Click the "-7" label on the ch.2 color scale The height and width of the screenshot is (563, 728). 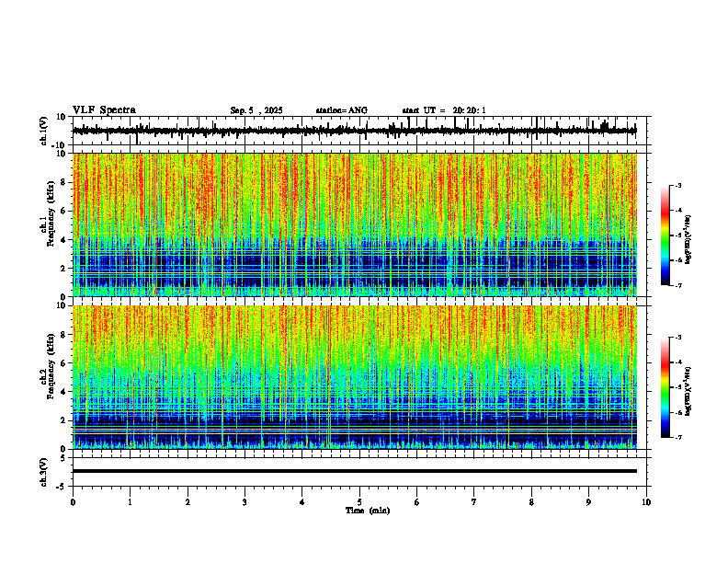677,438
